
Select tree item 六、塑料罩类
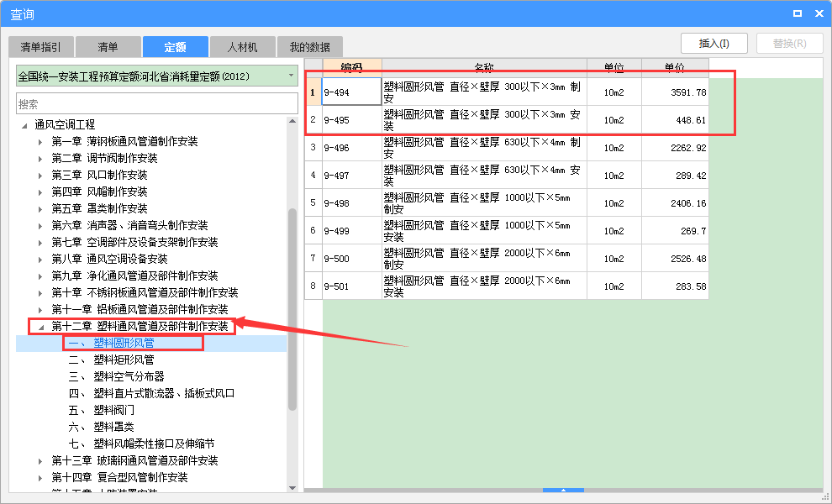102,427
